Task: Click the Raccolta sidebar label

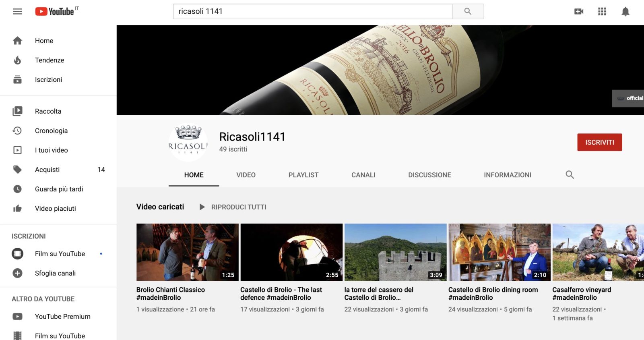Action: coord(48,111)
